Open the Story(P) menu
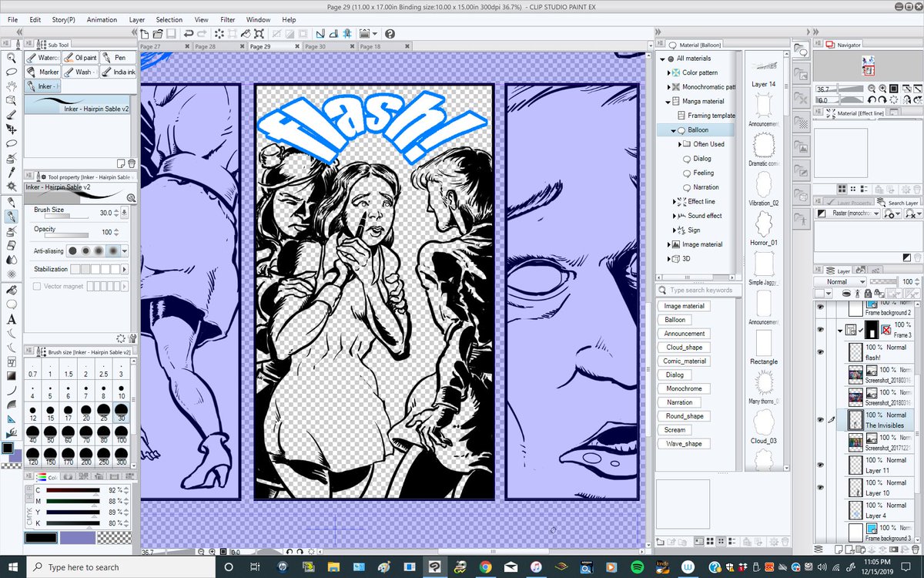The height and width of the screenshot is (578, 924). point(64,19)
